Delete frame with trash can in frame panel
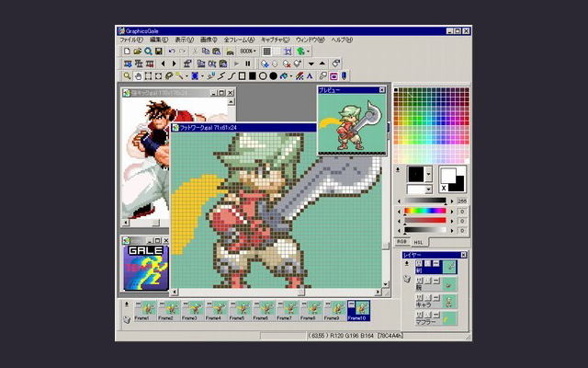Viewport: 588px width, 368px height. pos(127,319)
